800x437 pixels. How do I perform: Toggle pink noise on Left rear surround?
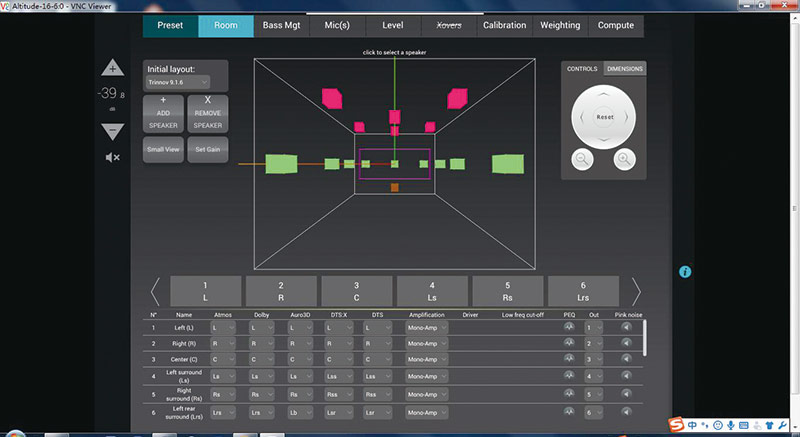coord(627,412)
